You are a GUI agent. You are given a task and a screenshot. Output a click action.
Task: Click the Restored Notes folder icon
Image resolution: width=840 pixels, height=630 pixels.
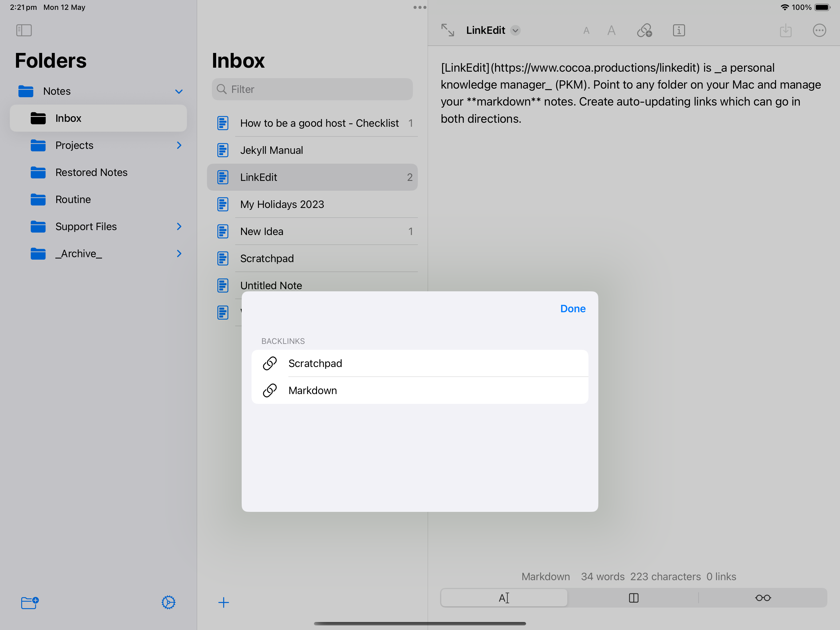(38, 173)
